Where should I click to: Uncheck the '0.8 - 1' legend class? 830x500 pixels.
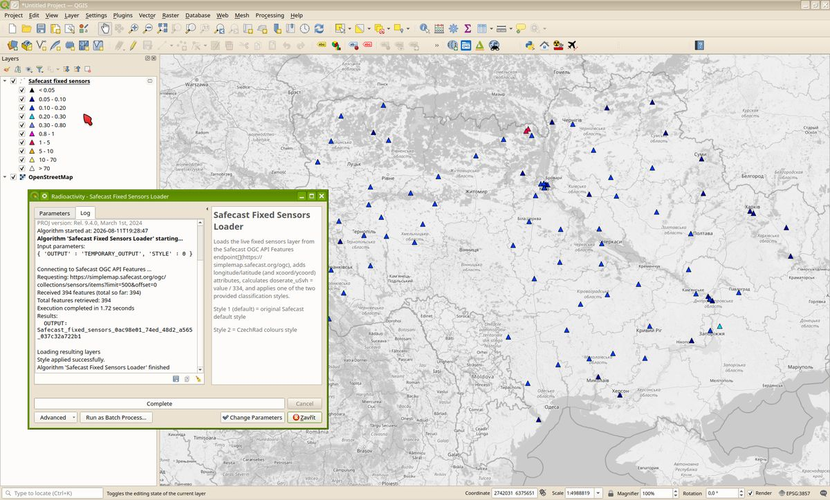[22, 134]
